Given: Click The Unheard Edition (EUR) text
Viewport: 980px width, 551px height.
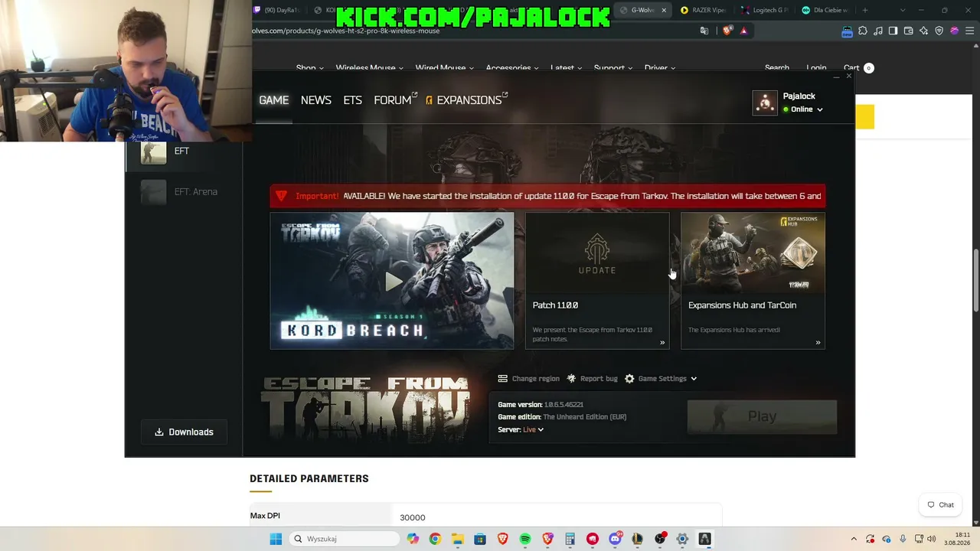Looking at the screenshot, I should coord(585,417).
